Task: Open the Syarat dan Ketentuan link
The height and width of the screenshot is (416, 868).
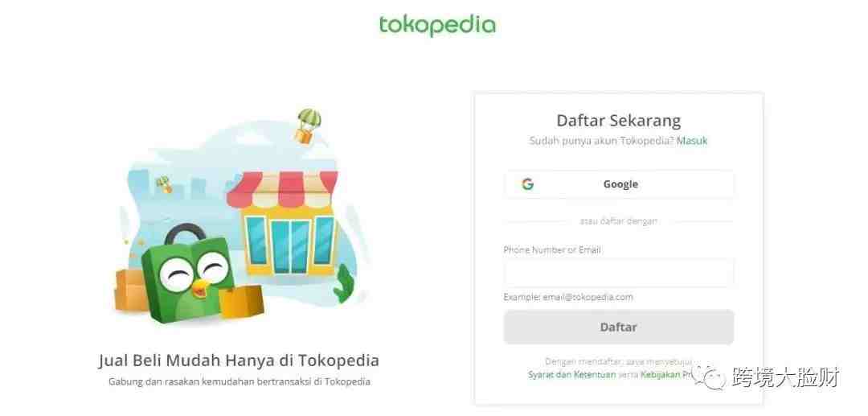Action: click(x=572, y=374)
